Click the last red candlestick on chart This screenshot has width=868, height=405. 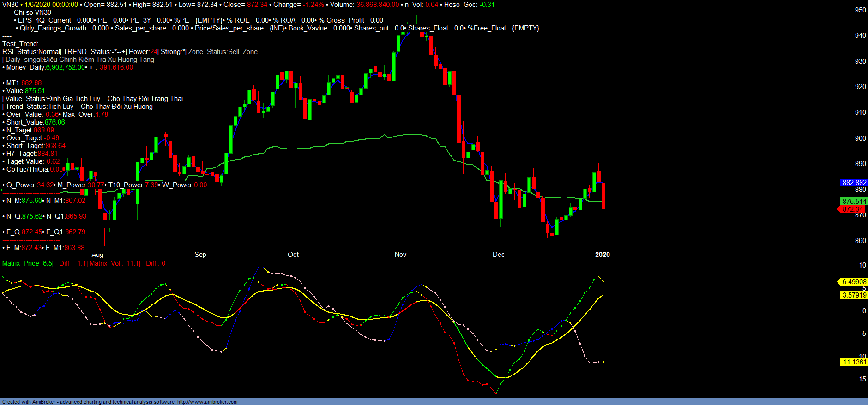603,196
